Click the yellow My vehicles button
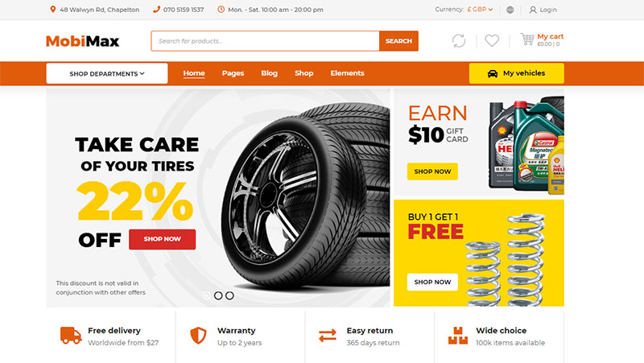This screenshot has height=363, width=644. tap(516, 73)
